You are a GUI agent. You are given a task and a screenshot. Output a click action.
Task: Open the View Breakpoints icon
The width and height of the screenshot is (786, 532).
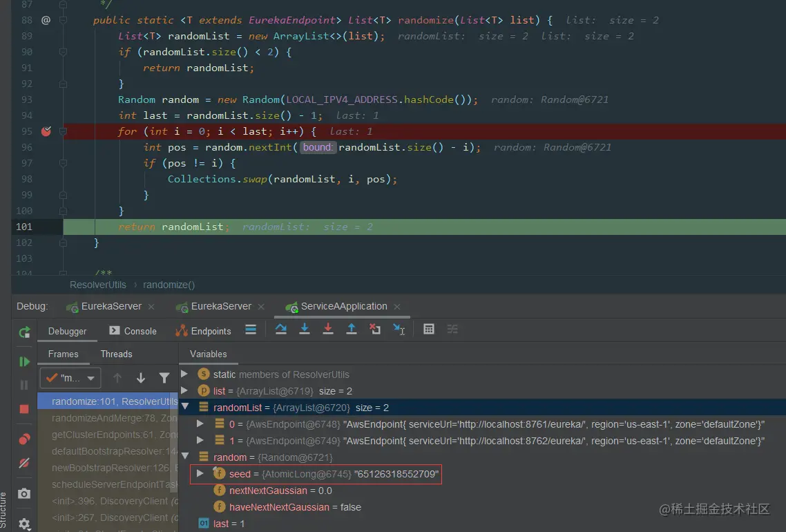click(x=24, y=439)
